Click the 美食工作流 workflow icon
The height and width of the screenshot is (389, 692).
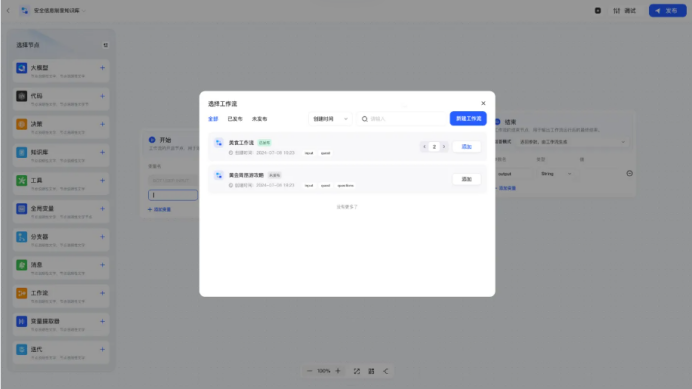[218, 143]
